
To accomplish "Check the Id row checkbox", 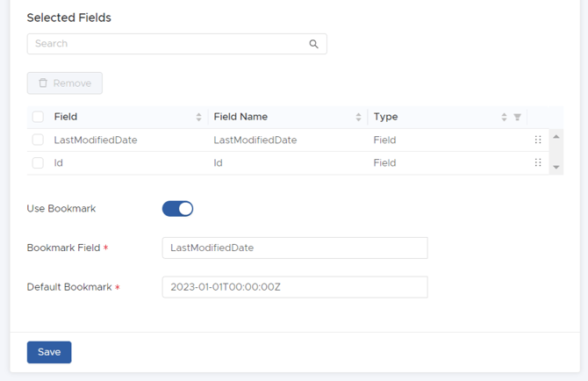I will click(38, 162).
